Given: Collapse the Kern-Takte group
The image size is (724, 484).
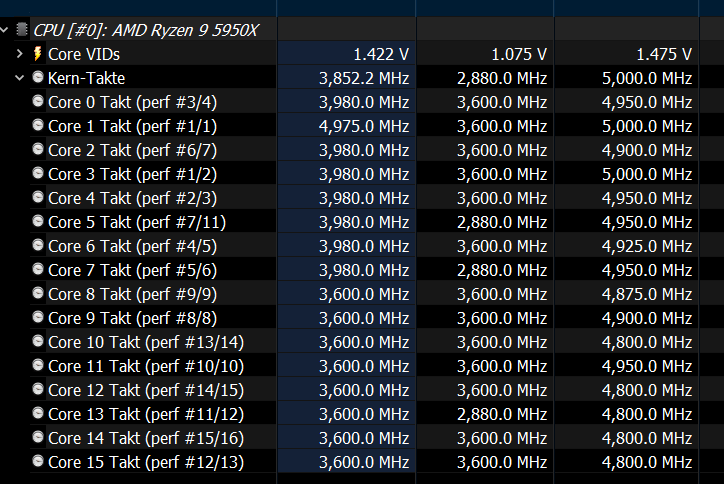Looking at the screenshot, I should pos(19,78).
